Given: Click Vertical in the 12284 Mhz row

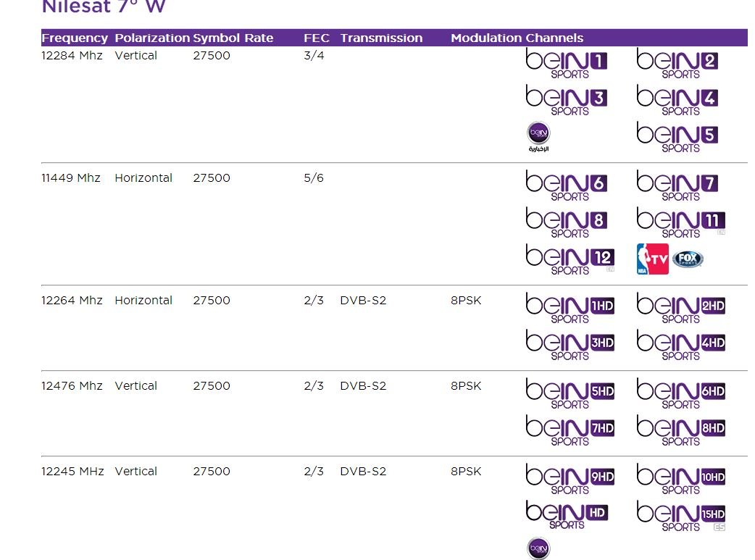Looking at the screenshot, I should 135,55.
